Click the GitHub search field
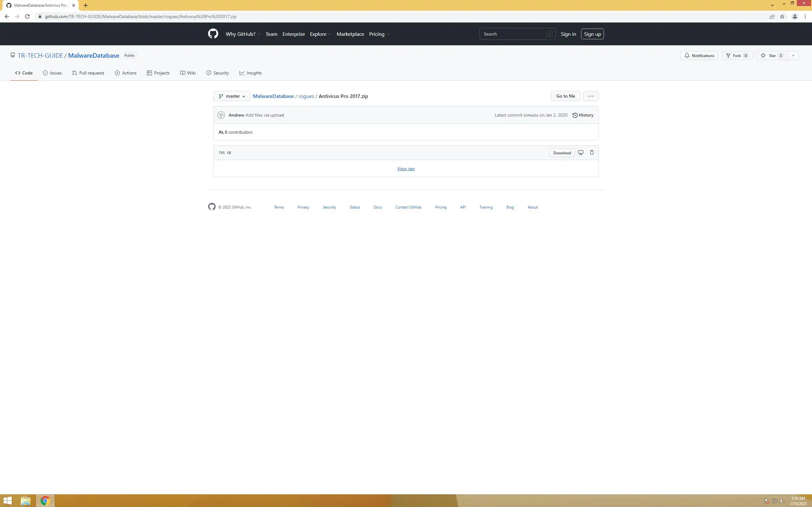812x507 pixels. [x=514, y=34]
